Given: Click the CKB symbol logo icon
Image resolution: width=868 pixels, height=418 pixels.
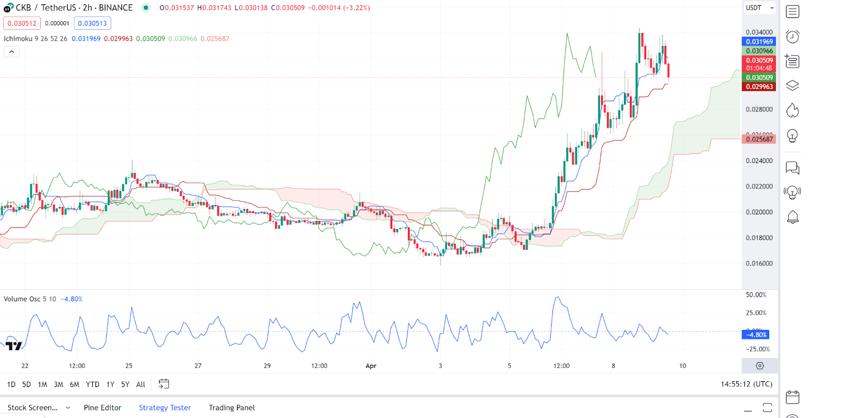Looking at the screenshot, I should click(8, 8).
